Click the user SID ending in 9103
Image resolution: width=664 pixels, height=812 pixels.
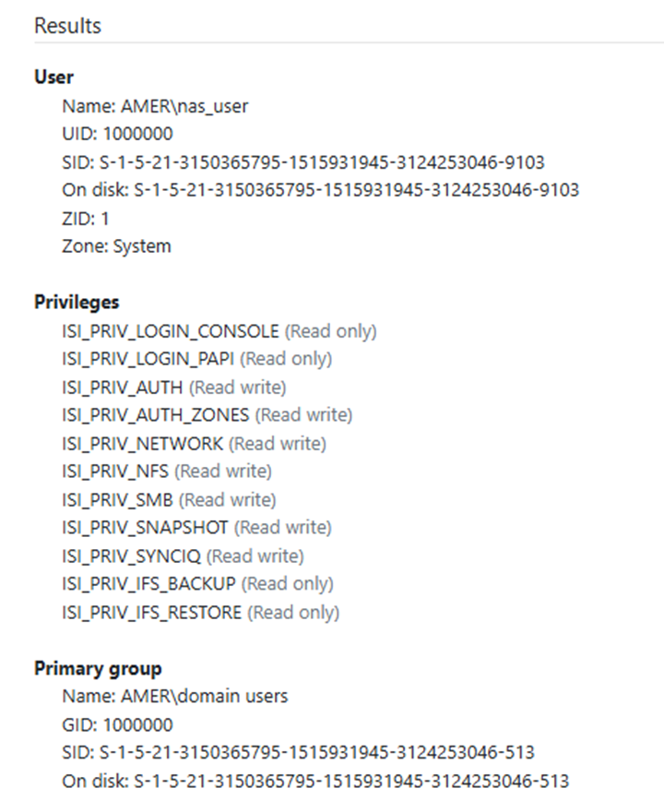[303, 162]
